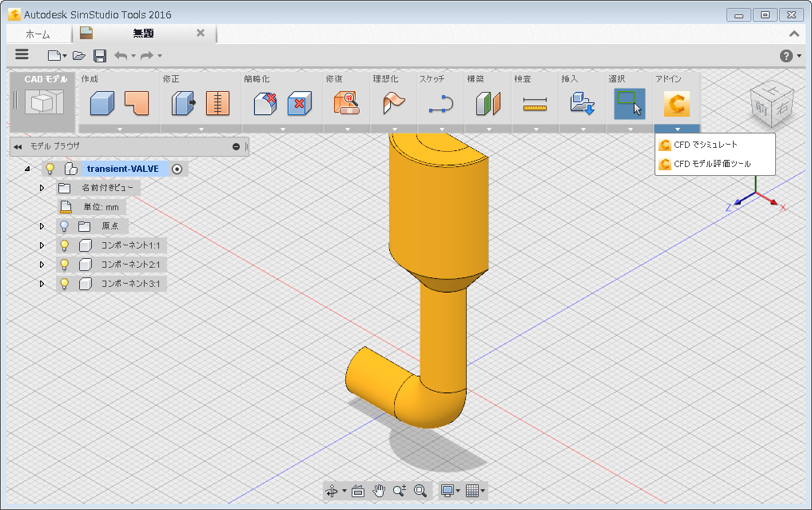The image size is (812, 510).
Task: Click the orange split icon under 修正
Action: 217,103
